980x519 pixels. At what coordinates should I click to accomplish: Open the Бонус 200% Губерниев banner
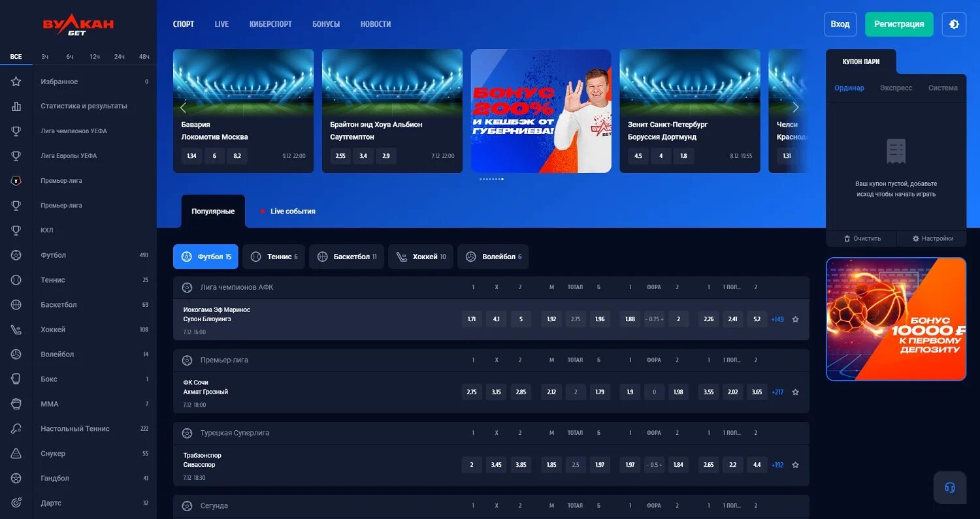point(541,111)
